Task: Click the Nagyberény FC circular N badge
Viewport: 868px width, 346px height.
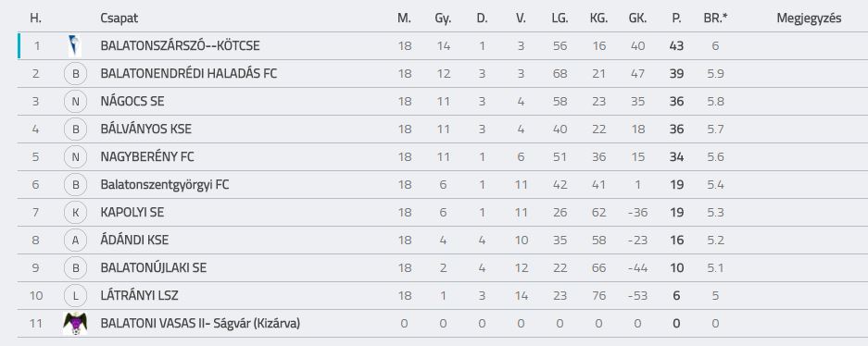Action: 76,157
